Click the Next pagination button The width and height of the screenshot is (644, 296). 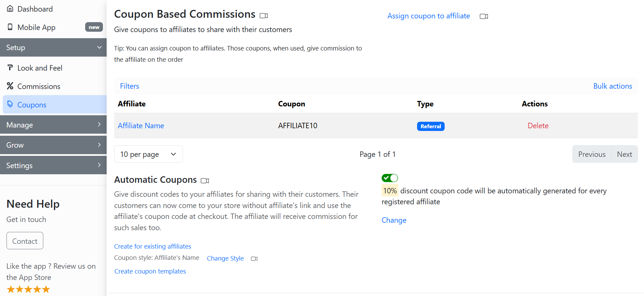(624, 154)
